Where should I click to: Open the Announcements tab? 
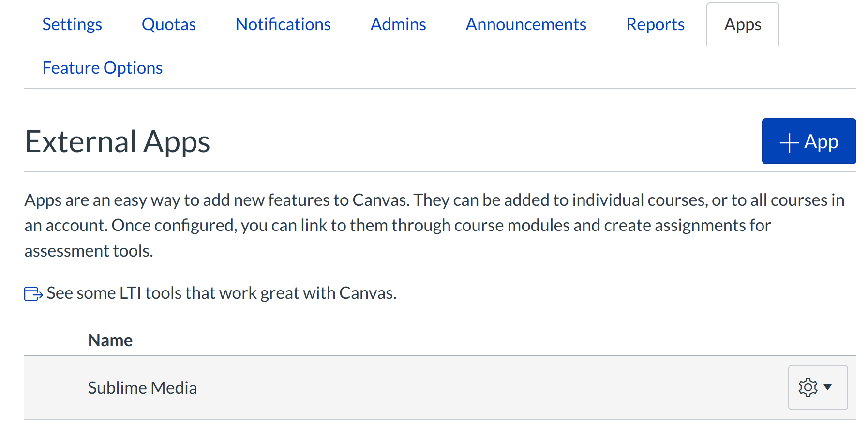[x=526, y=24]
